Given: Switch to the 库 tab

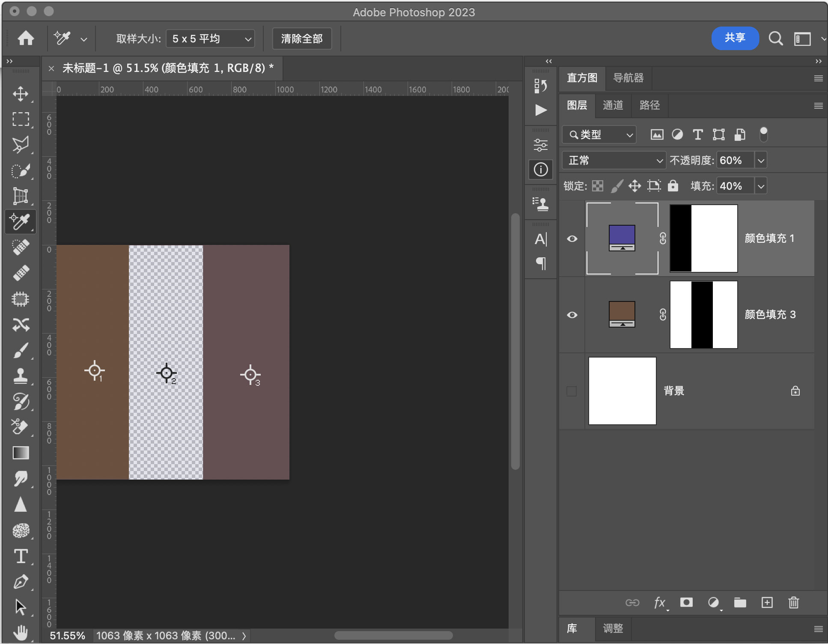Looking at the screenshot, I should click(572, 628).
